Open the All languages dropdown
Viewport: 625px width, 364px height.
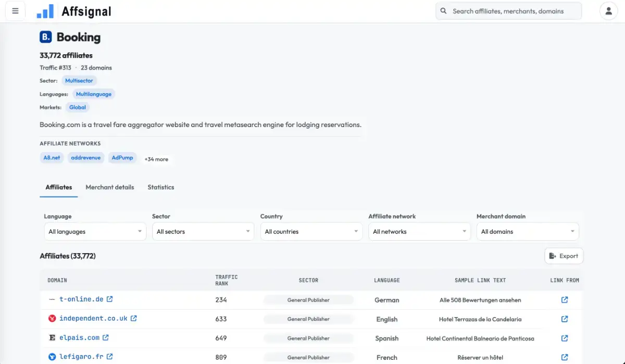95,232
